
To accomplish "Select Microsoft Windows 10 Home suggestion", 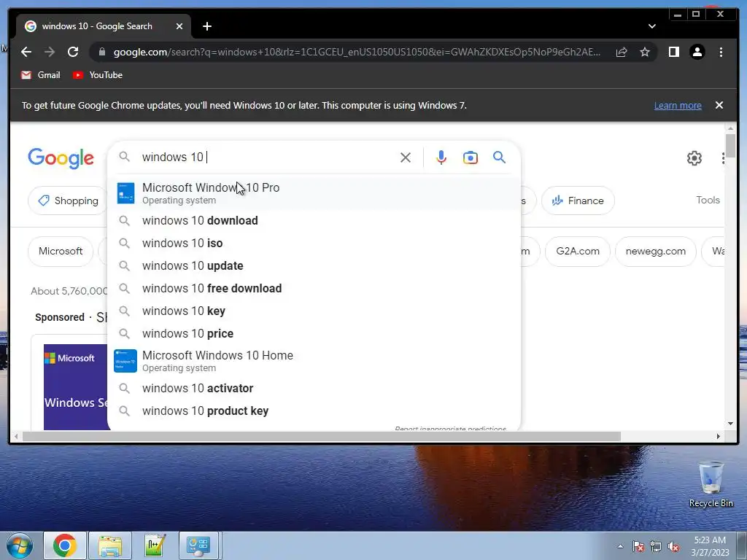I will tap(314, 361).
